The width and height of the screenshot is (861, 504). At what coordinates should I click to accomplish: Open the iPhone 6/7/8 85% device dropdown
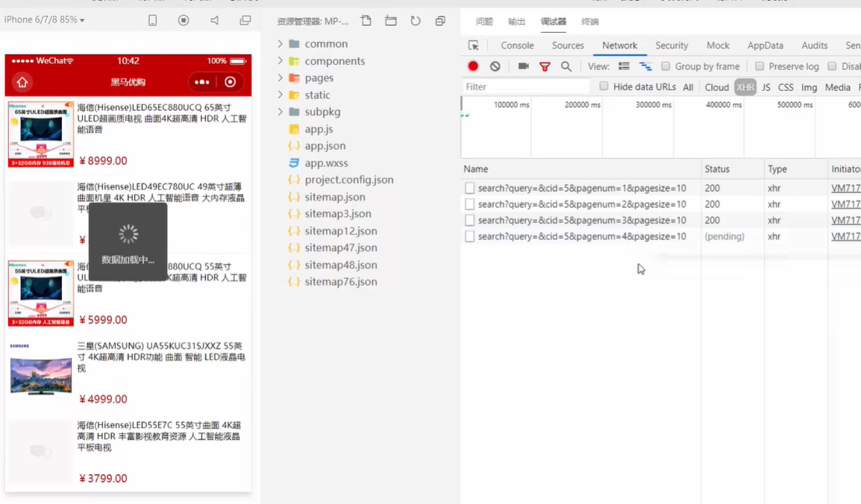[45, 19]
